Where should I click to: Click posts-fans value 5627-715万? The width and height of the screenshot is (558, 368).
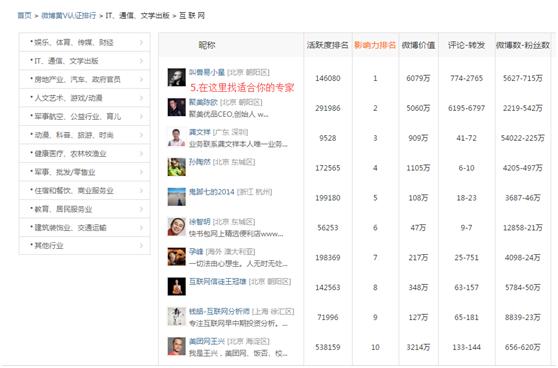pos(523,78)
